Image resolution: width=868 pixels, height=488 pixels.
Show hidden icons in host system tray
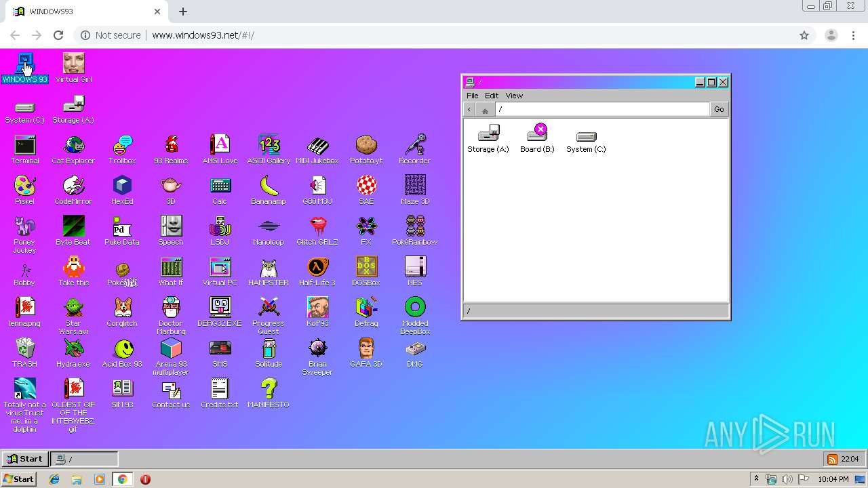click(x=756, y=479)
